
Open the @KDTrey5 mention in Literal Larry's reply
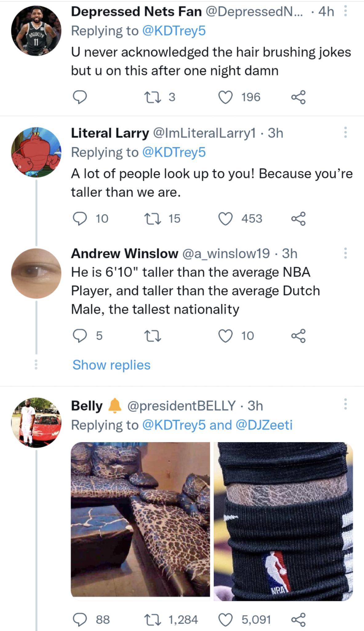[174, 153]
